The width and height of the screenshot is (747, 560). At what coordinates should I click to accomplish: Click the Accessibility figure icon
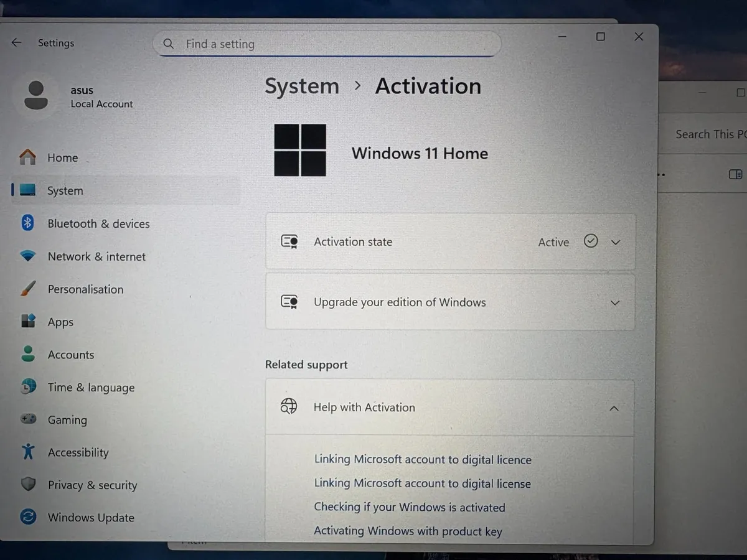28,452
